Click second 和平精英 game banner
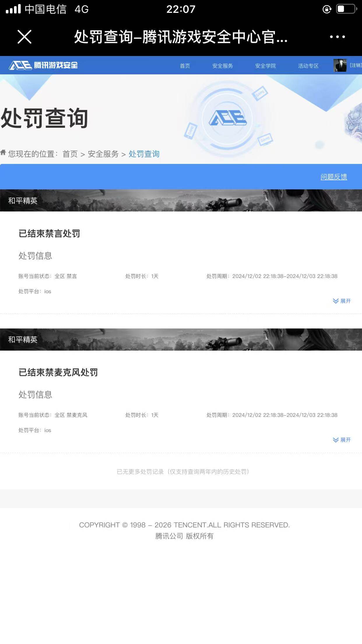The width and height of the screenshot is (362, 644). coord(181,339)
